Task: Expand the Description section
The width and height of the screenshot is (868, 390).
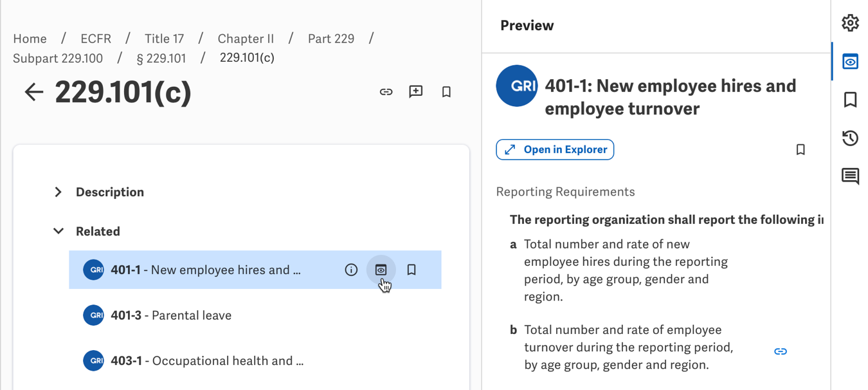Action: [59, 192]
